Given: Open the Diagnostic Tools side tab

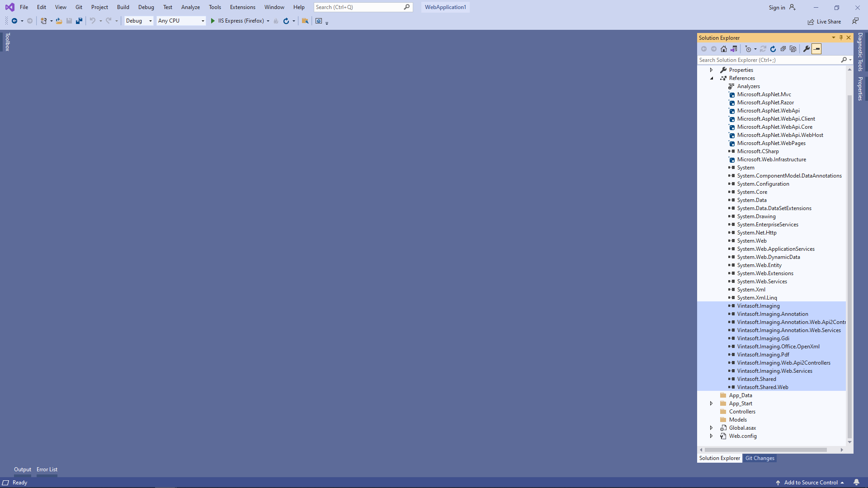Looking at the screenshot, I should tap(860, 52).
